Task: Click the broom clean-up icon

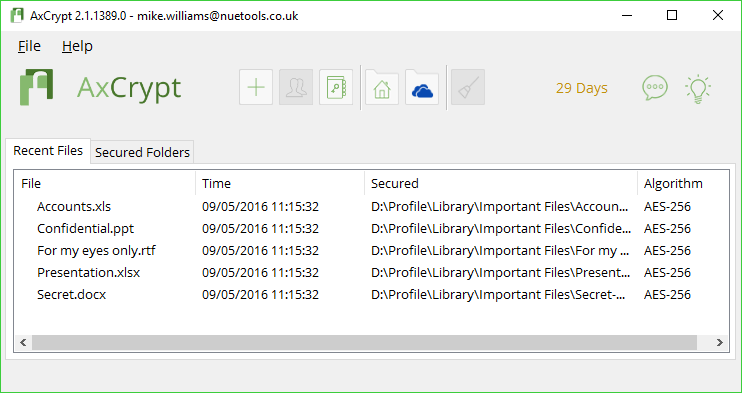Action: 468,87
